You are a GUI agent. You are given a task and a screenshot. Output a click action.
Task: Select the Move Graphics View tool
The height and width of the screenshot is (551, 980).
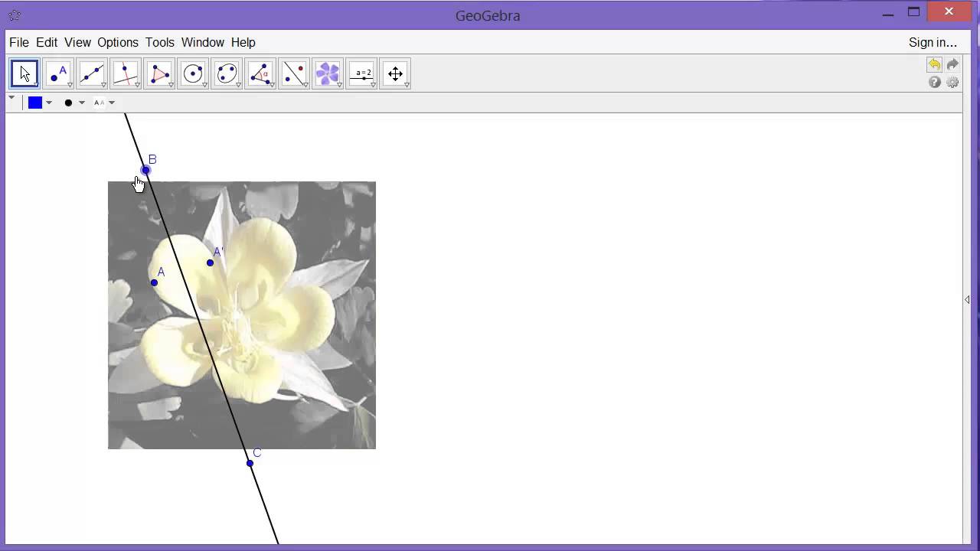395,73
